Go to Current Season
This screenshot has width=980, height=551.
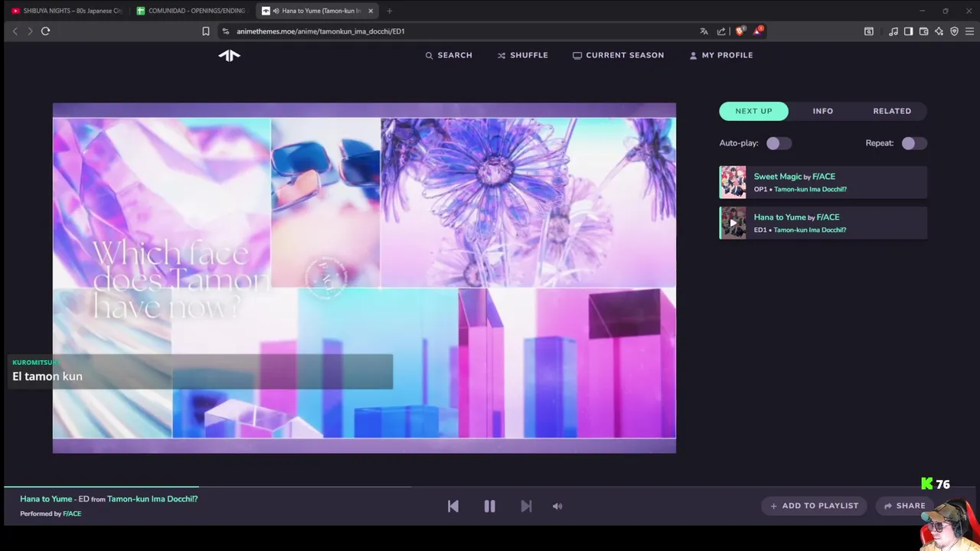[619, 55]
